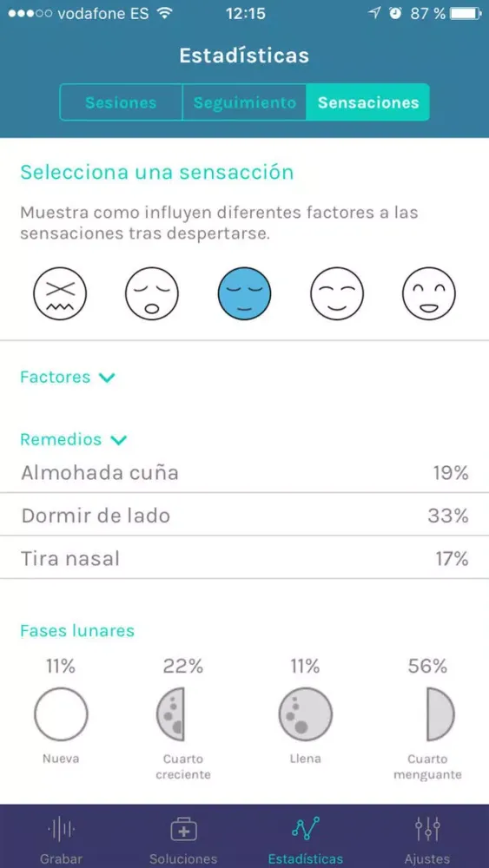Pick the happy open-mouth laughing face
Viewport: 489px width, 868px height.
[429, 293]
